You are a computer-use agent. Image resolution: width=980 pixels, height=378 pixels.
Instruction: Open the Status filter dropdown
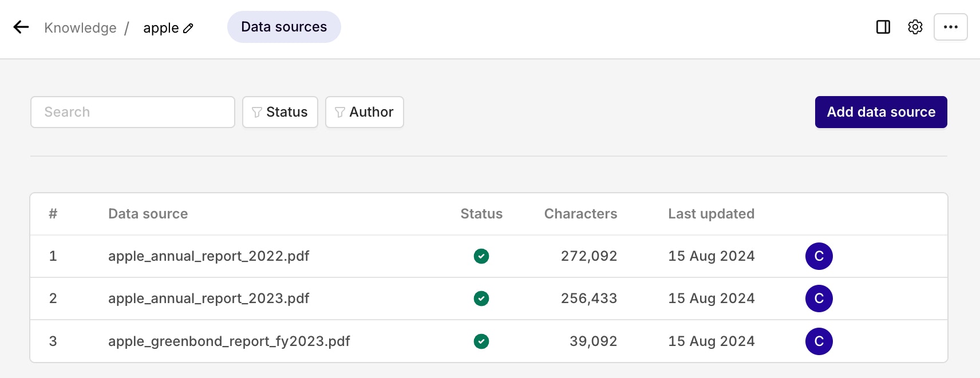pos(280,112)
